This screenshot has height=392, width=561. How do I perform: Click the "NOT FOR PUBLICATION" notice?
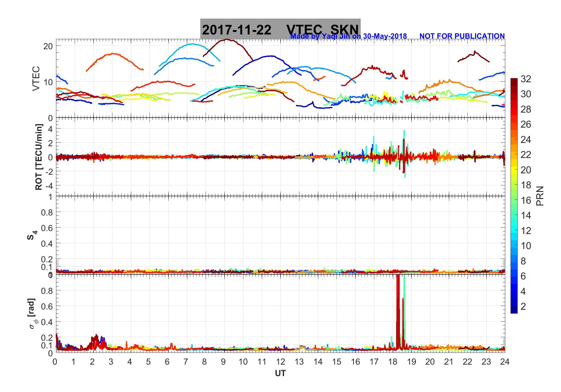coord(462,36)
